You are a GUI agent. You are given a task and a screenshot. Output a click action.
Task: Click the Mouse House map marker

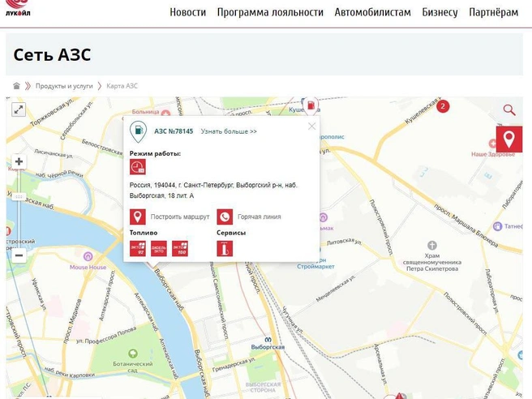[88, 256]
